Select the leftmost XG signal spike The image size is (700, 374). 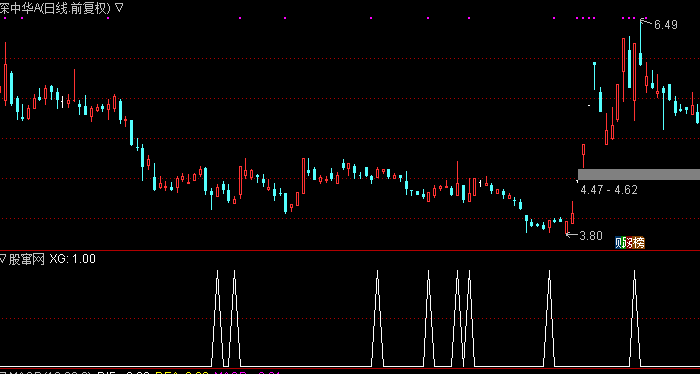(217, 318)
